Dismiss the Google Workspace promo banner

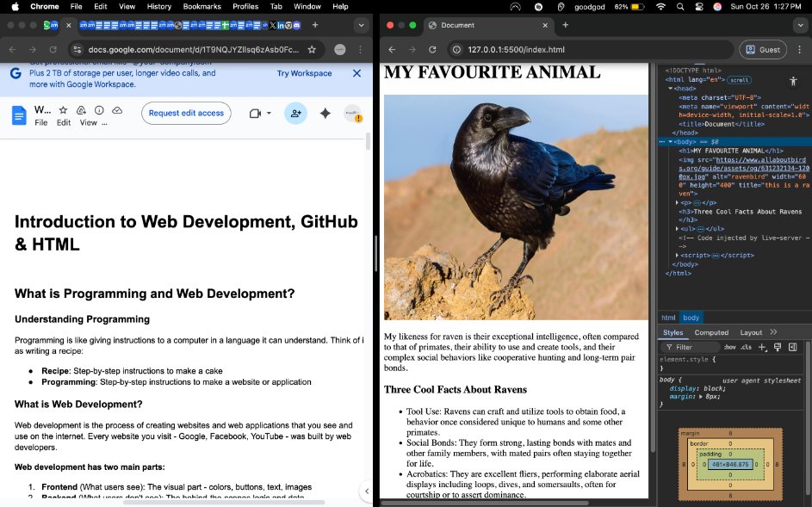(356, 73)
